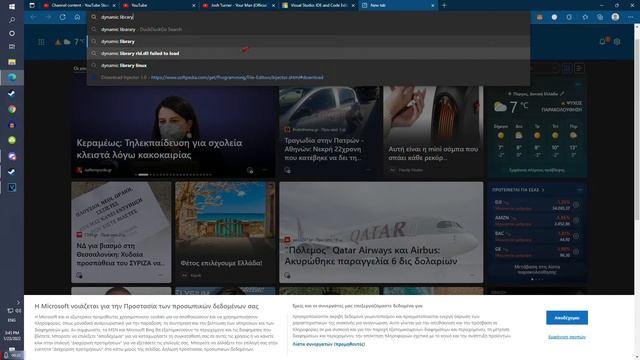This screenshot has width=640, height=360.
Task: Expand the ΠΡΟΤΕΙΝΕΤΑΙ ΓΙΑ ΕΣΑΣ stocks header
Action: coord(518,190)
